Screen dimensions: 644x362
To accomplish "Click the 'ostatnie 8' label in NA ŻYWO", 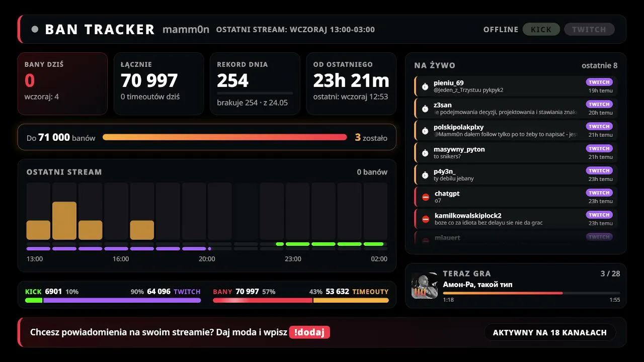I will [599, 65].
